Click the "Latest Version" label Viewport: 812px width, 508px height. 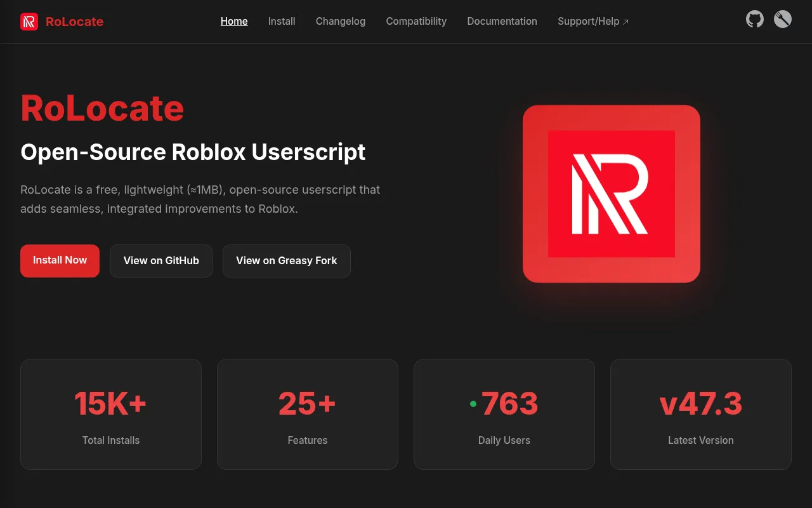[x=701, y=440]
